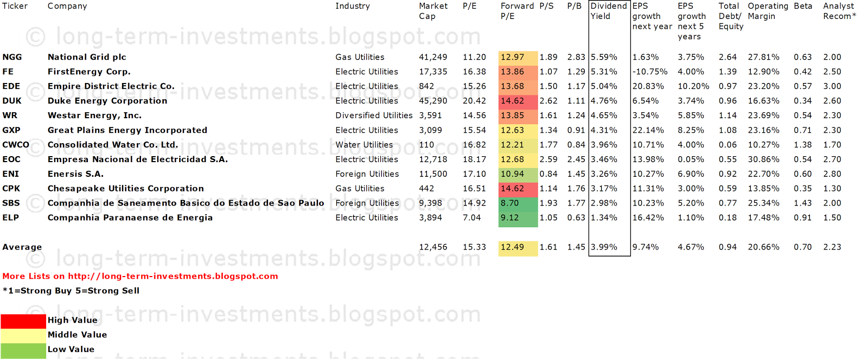Click the operating margin value 30.86%
The image size is (868, 359).
[x=763, y=159]
